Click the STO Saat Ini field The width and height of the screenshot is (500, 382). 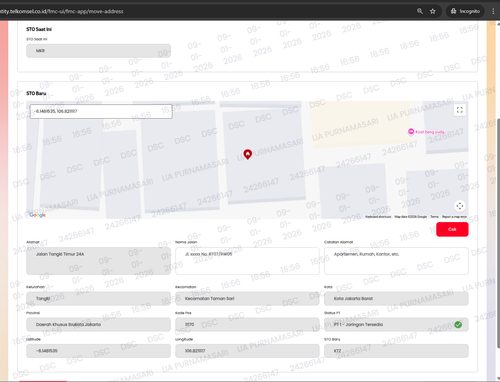98,51
